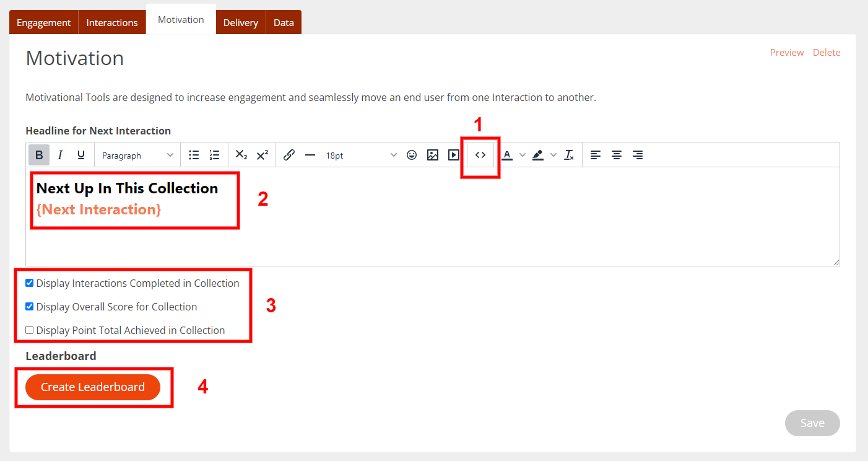
Task: Open the Paragraph format dropdown
Action: pyautogui.click(x=137, y=155)
